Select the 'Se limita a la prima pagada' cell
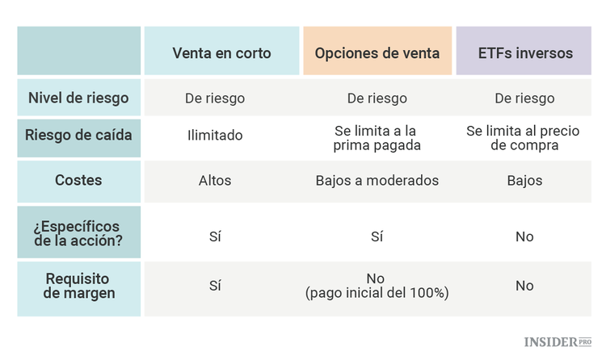 click(x=377, y=138)
